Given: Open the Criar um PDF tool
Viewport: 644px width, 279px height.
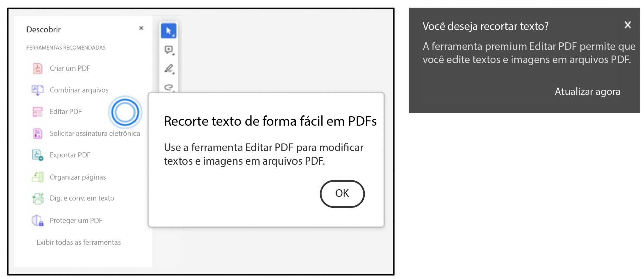Looking at the screenshot, I should click(x=70, y=68).
